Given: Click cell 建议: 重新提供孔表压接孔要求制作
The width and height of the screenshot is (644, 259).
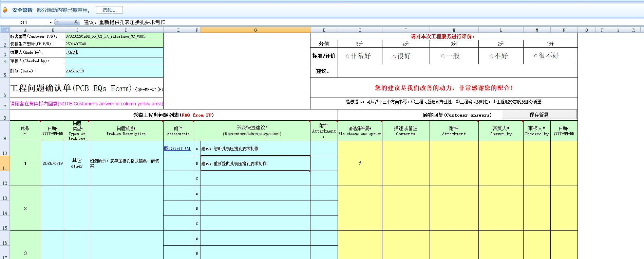Looking at the screenshot, I should [255, 163].
